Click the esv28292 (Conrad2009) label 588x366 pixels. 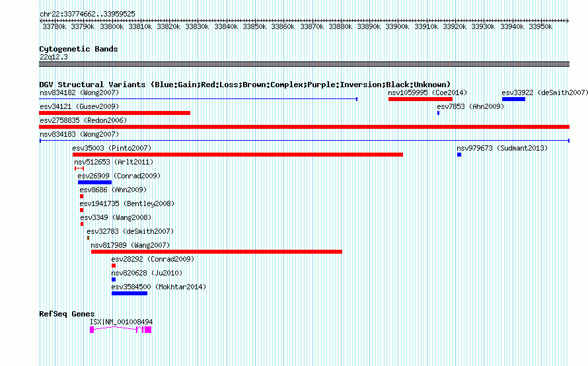(x=153, y=259)
